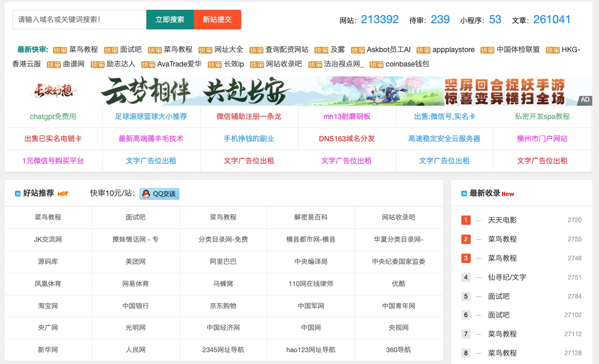Click the green 立即搜索 button
The height and width of the screenshot is (364, 599).
pyautogui.click(x=170, y=20)
